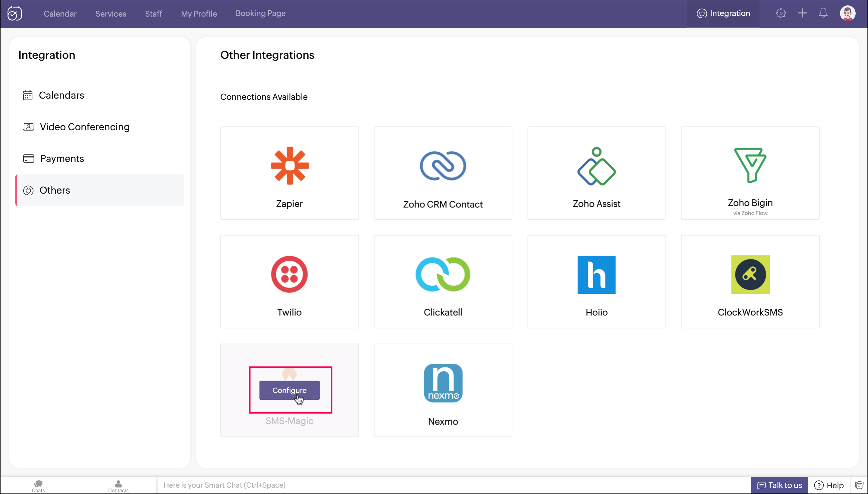Click the Hoiio card label
868x494 pixels.
(596, 312)
